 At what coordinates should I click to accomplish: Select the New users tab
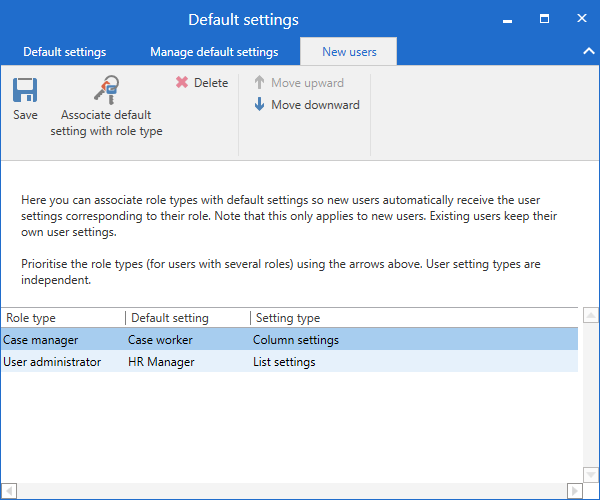pyautogui.click(x=349, y=52)
